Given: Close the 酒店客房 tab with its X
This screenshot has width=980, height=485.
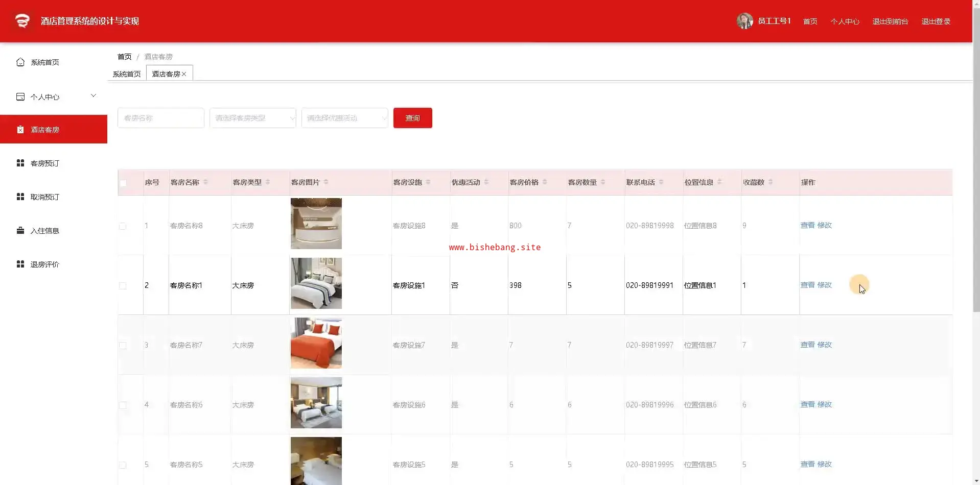Looking at the screenshot, I should tap(184, 75).
